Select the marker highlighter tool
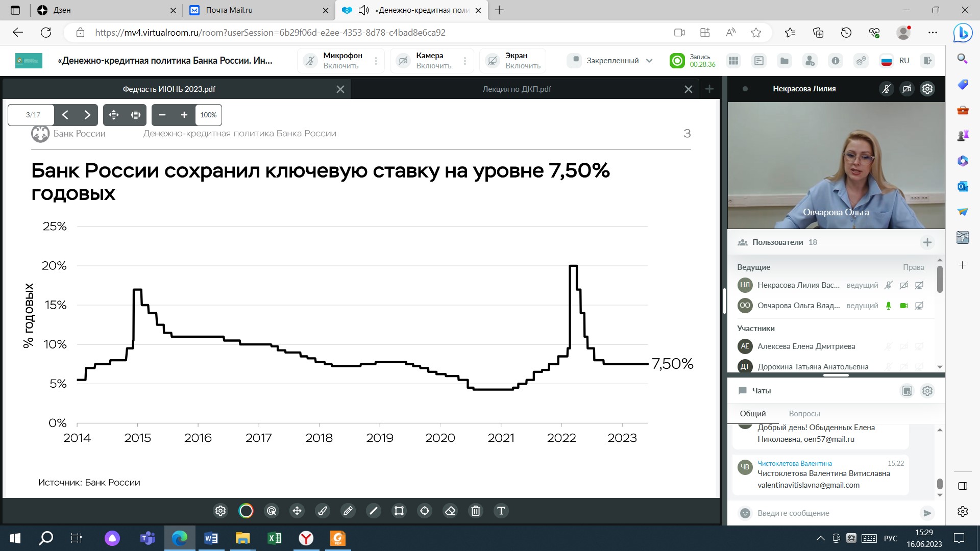 [x=348, y=511]
